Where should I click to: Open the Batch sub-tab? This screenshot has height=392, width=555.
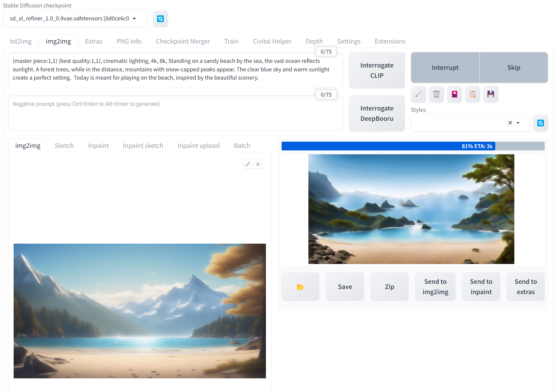242,146
